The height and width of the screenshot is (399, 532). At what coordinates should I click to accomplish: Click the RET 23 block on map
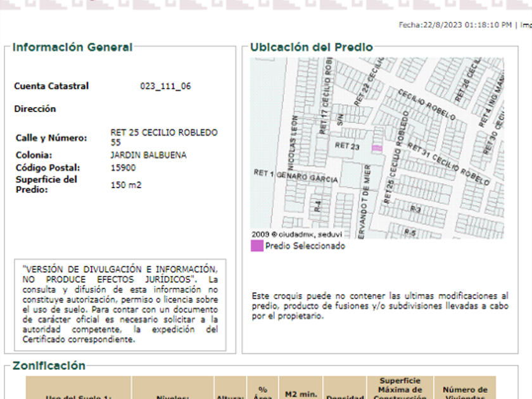[x=347, y=146]
